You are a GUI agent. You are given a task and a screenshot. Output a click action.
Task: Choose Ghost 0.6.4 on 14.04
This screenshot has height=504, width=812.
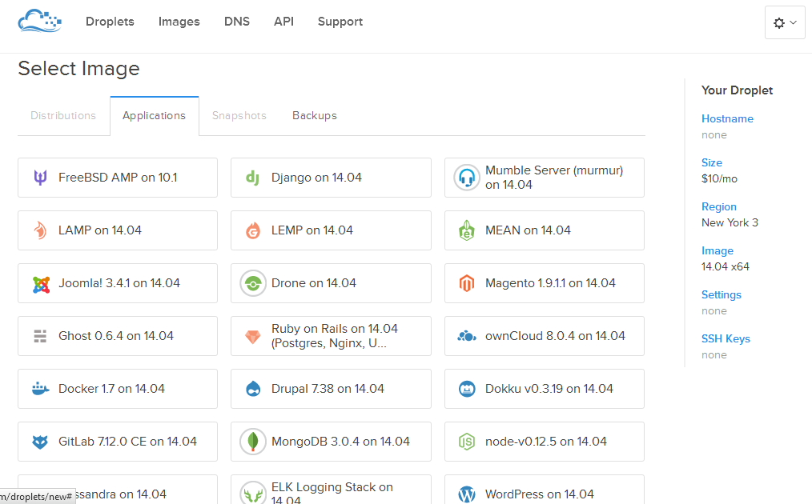click(x=118, y=336)
